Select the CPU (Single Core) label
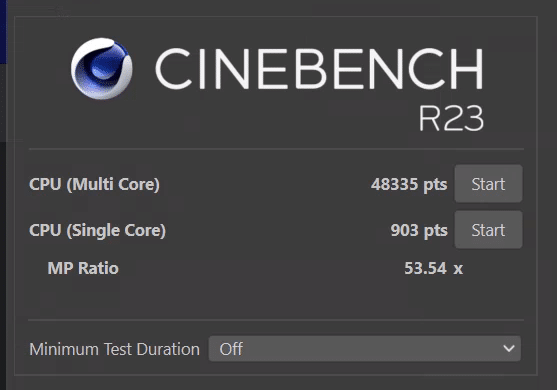 click(x=97, y=230)
